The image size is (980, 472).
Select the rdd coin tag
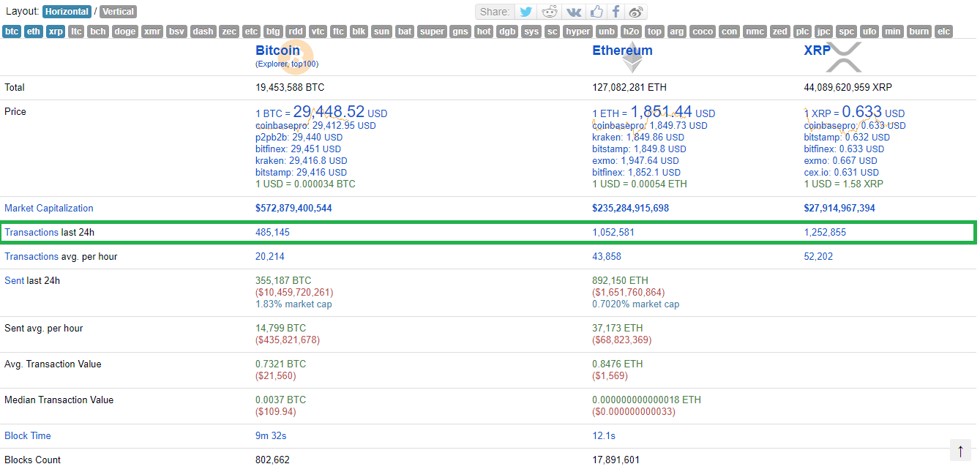click(296, 31)
